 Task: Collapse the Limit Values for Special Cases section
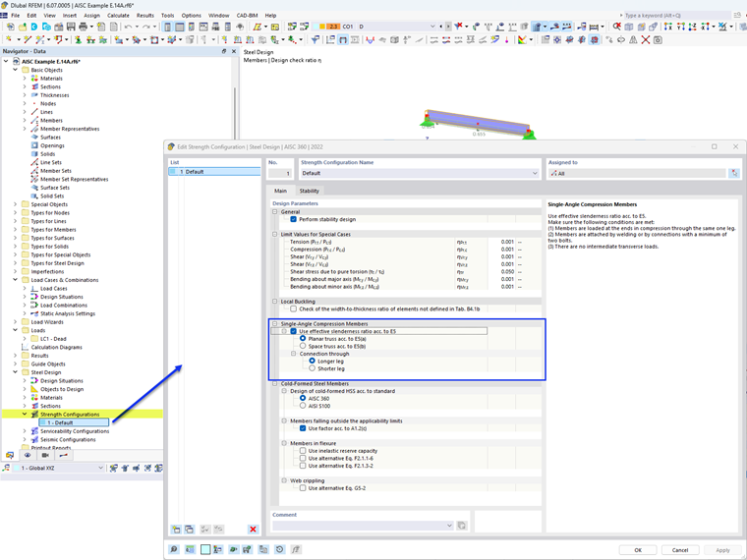[275, 234]
